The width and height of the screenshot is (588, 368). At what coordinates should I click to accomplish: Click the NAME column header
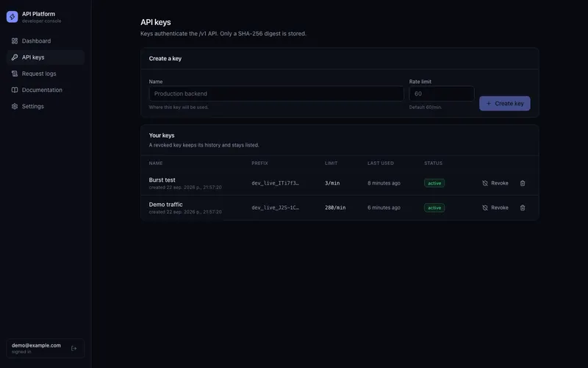pyautogui.click(x=156, y=163)
